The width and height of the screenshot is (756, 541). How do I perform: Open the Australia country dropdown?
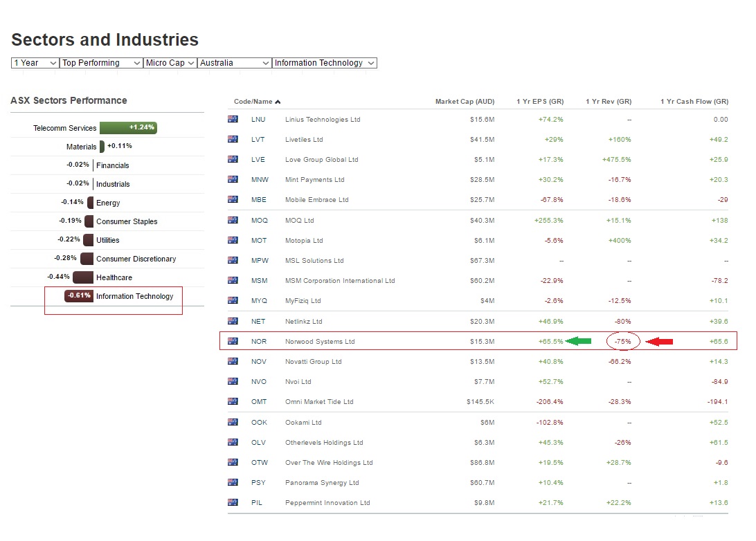coord(234,63)
